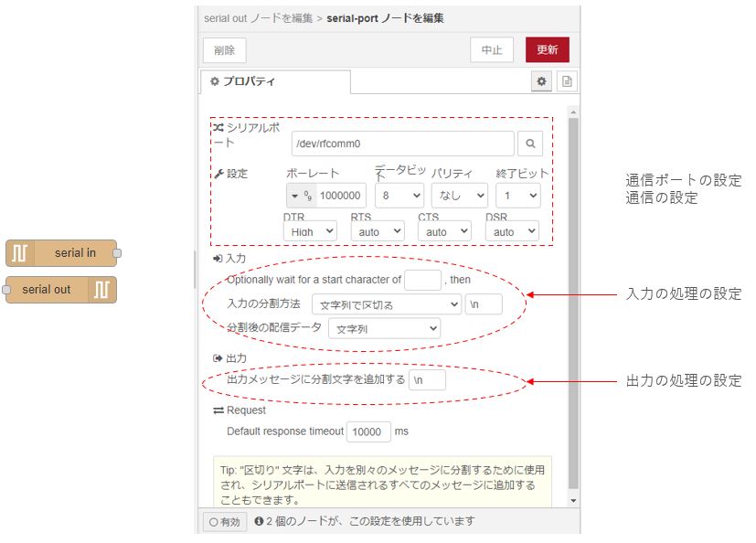Click the serial in node
Viewport: 756px width, 543px height.
(62, 253)
